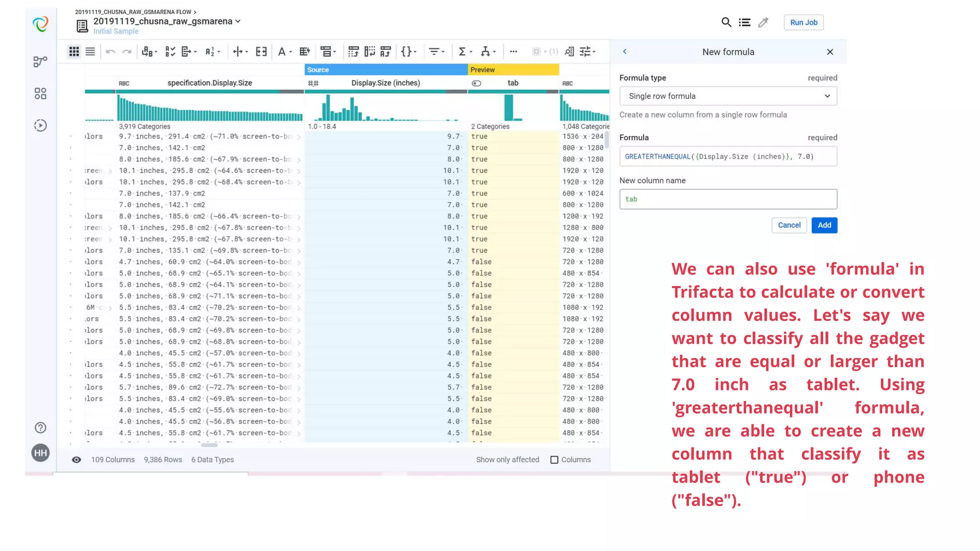Open the Flows icon in sidebar
The image size is (980, 551).
click(x=41, y=61)
